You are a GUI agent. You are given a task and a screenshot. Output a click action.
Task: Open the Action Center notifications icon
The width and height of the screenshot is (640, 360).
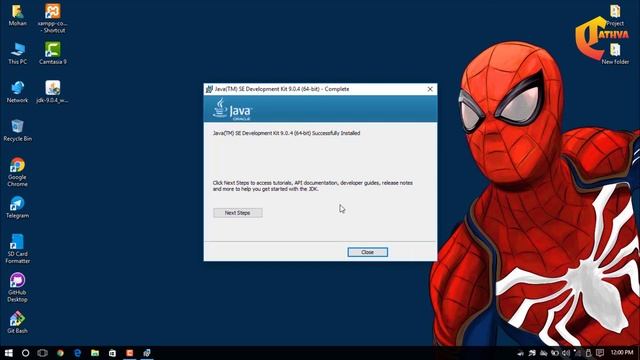click(600, 353)
